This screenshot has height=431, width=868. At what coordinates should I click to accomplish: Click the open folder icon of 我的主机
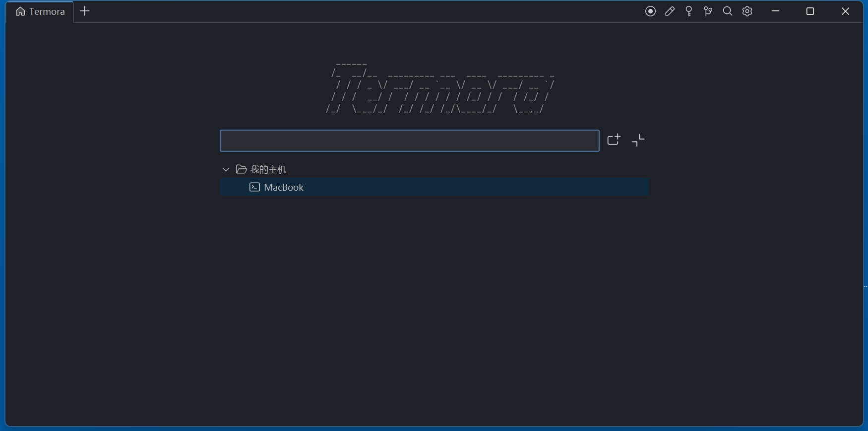pos(242,169)
